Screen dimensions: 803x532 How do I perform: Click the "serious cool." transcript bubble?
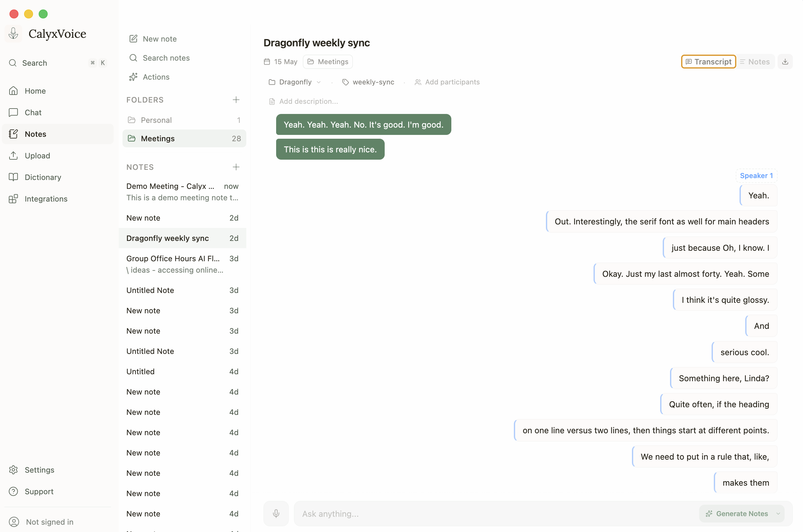tap(745, 352)
